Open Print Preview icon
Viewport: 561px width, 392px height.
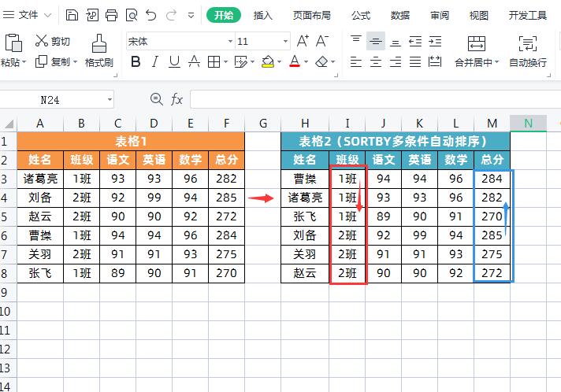tap(132, 15)
